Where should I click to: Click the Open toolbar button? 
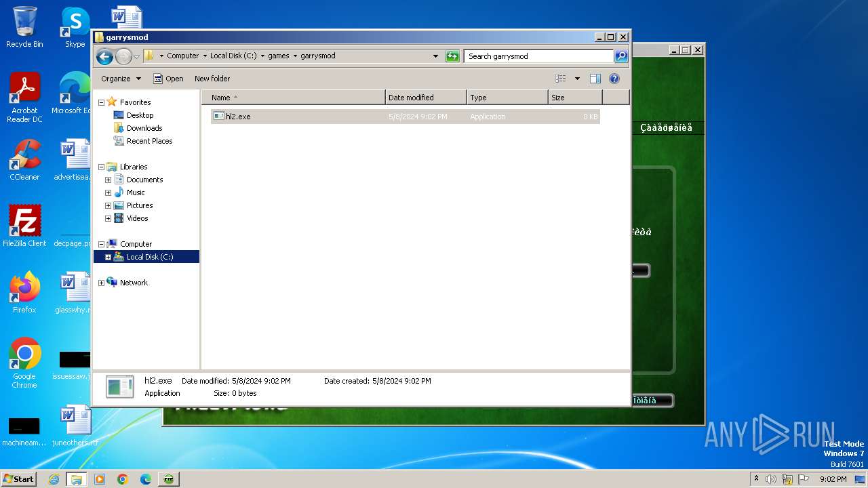168,79
